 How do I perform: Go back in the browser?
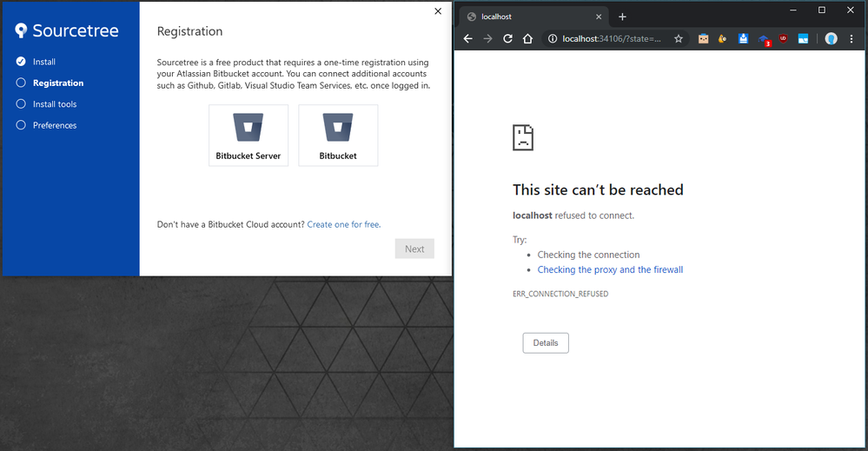pyautogui.click(x=467, y=39)
